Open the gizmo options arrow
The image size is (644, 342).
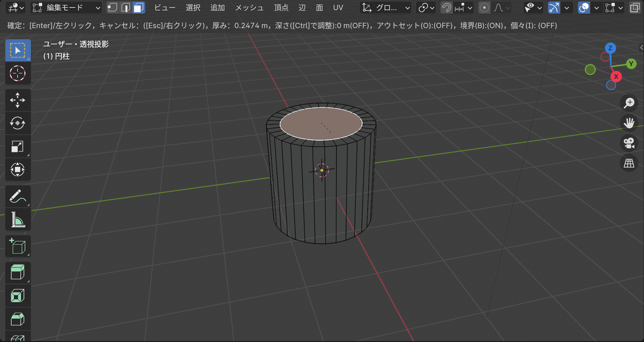pos(568,8)
